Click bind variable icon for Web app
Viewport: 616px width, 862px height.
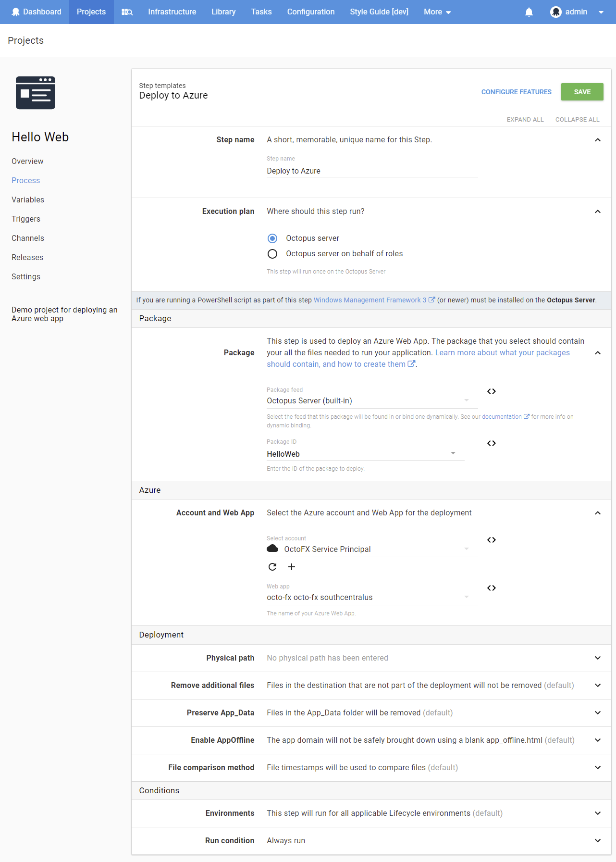pyautogui.click(x=491, y=588)
